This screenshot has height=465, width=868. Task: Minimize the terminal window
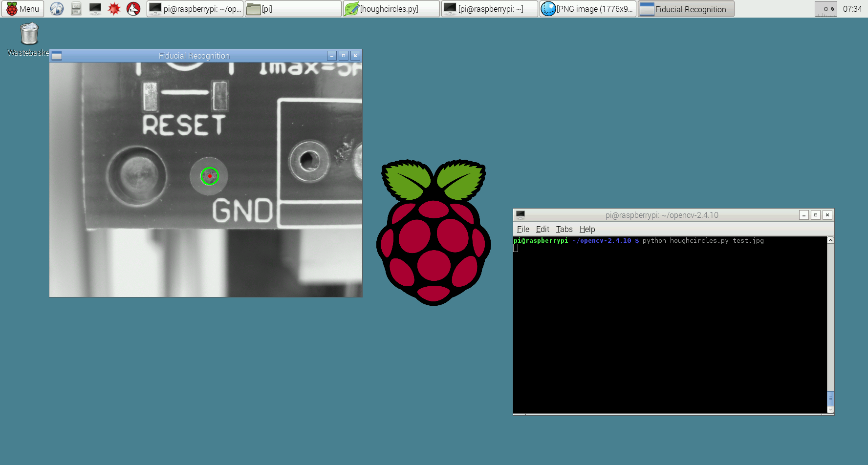804,215
